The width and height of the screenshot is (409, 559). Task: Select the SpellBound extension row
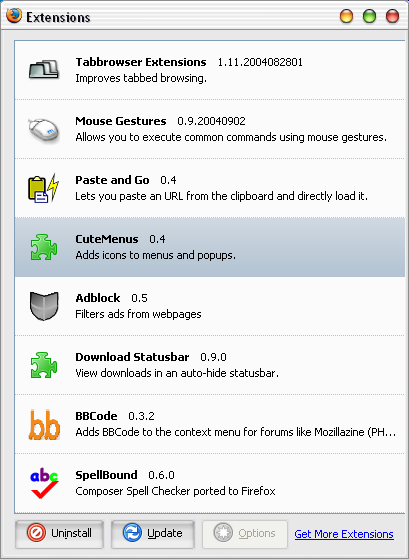click(x=210, y=483)
